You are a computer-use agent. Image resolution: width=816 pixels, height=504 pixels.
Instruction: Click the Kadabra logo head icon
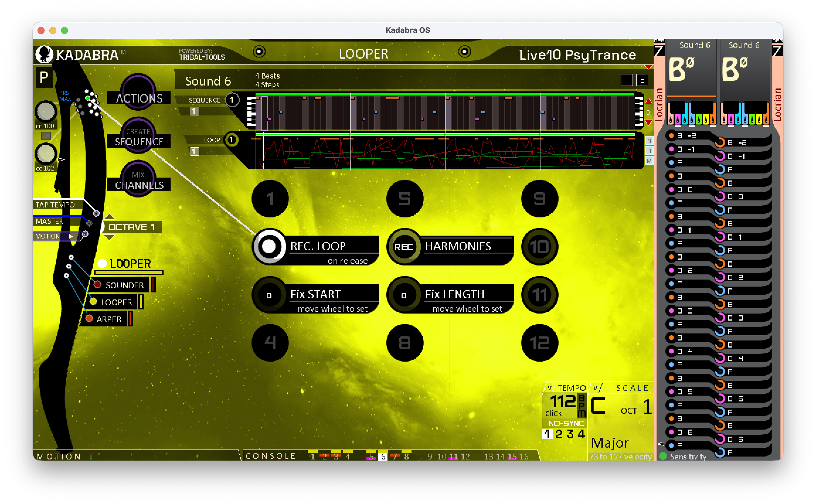pos(44,54)
